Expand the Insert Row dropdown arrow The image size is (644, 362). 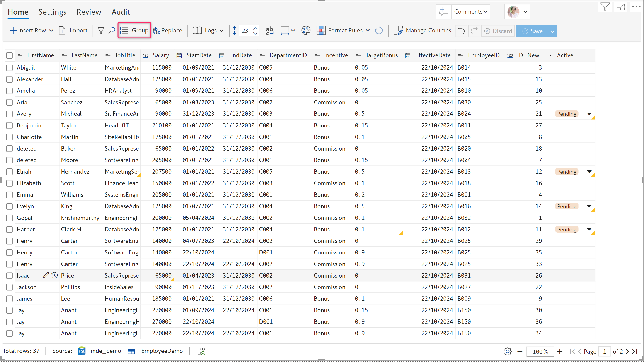[51, 31]
